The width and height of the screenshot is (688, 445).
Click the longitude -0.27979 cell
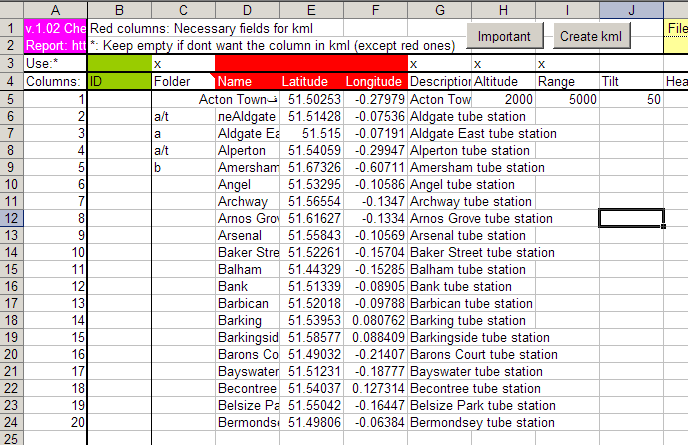point(376,99)
